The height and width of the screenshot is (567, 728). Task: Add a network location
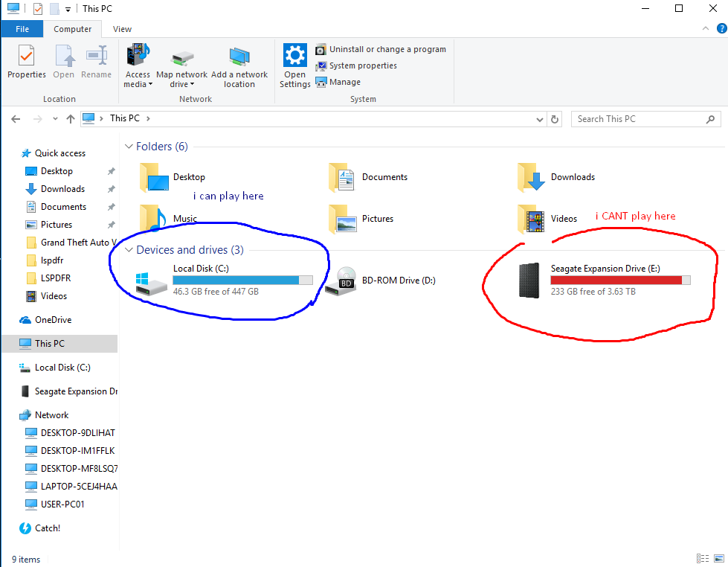pos(239,65)
